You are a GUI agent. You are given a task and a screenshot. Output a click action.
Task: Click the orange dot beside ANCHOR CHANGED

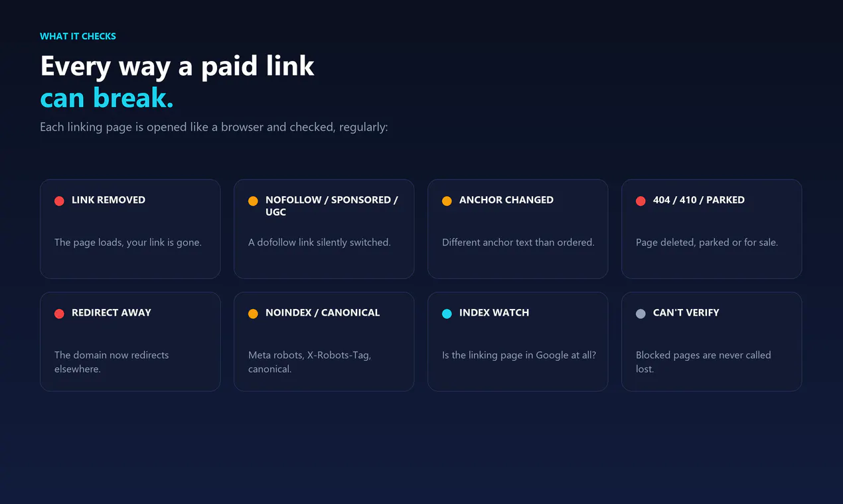click(447, 201)
